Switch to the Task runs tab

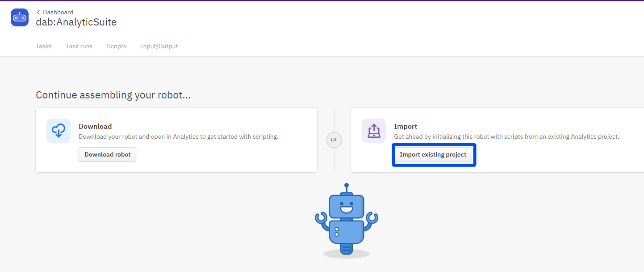(79, 46)
